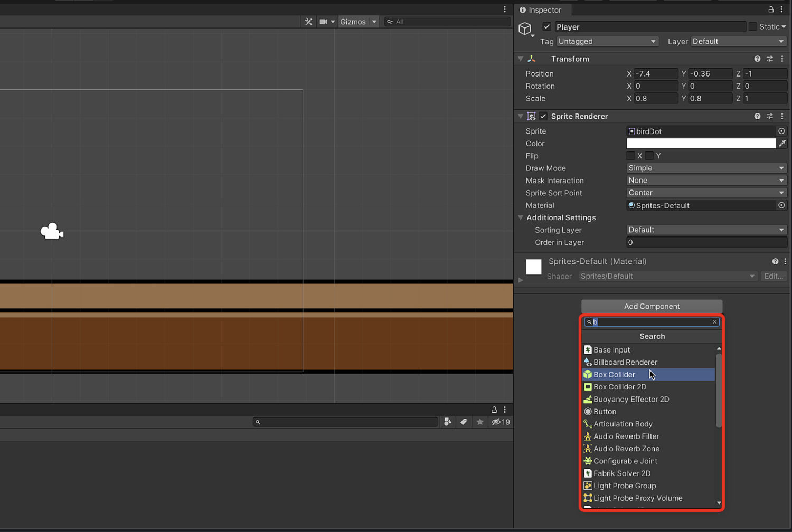Open the Sorting Layer dropdown
This screenshot has width=792, height=532.
706,230
